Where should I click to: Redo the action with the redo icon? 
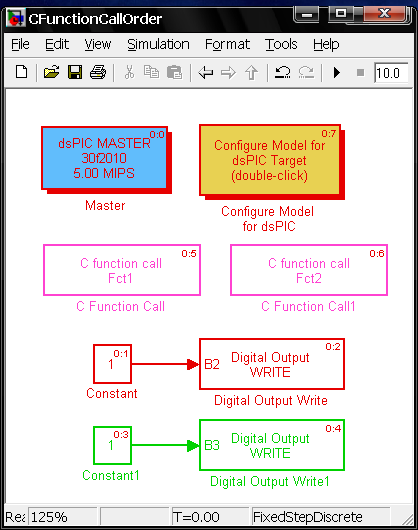coord(306,72)
